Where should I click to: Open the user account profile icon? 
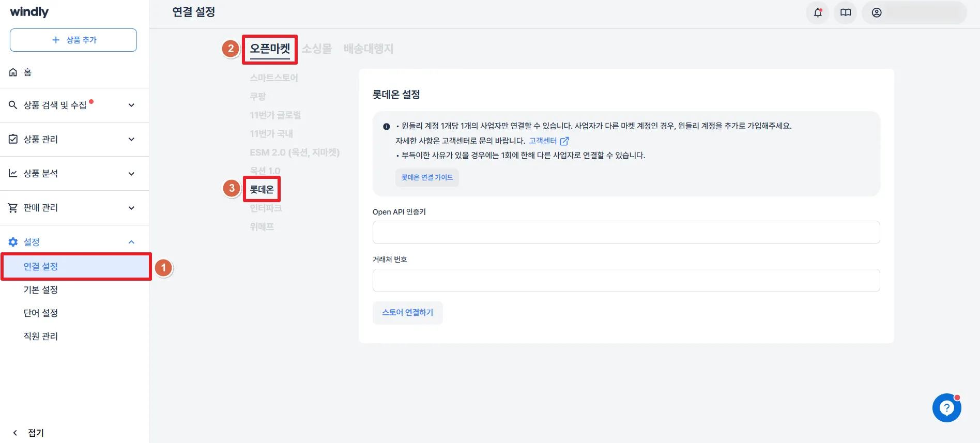click(x=877, y=12)
